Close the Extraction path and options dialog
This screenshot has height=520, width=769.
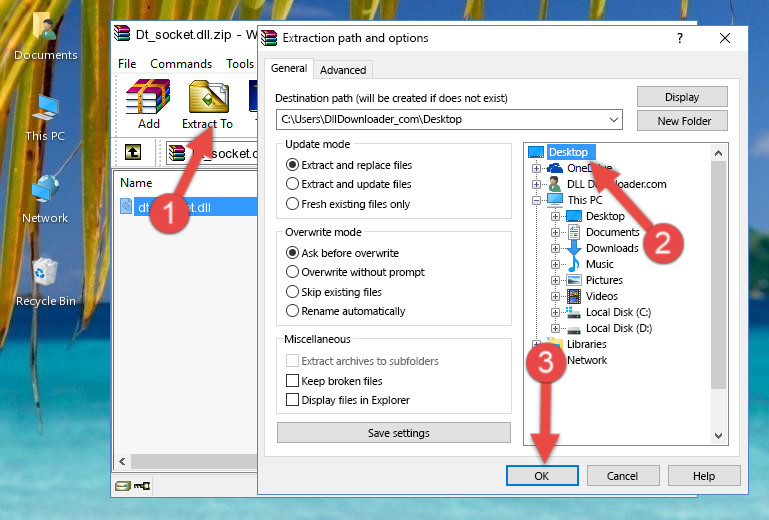coord(725,38)
